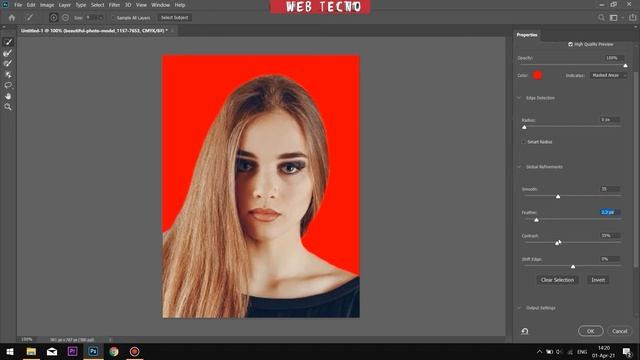Click Photoshop icon on taskbar
The image size is (640, 360).
click(x=93, y=351)
